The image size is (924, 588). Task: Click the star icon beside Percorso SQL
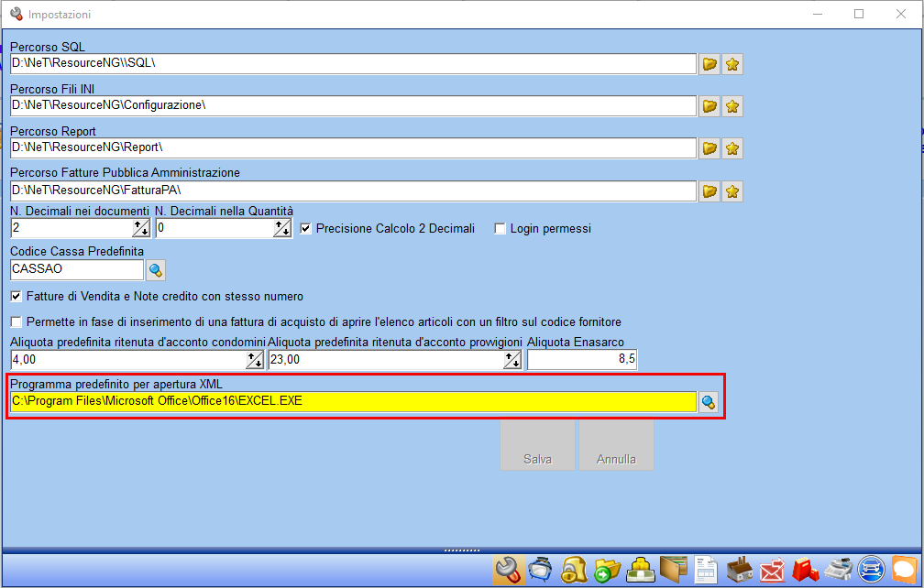(x=731, y=63)
